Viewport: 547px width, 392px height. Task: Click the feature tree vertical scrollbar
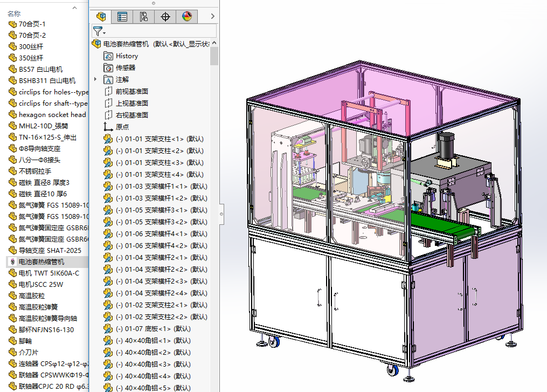[214, 56]
